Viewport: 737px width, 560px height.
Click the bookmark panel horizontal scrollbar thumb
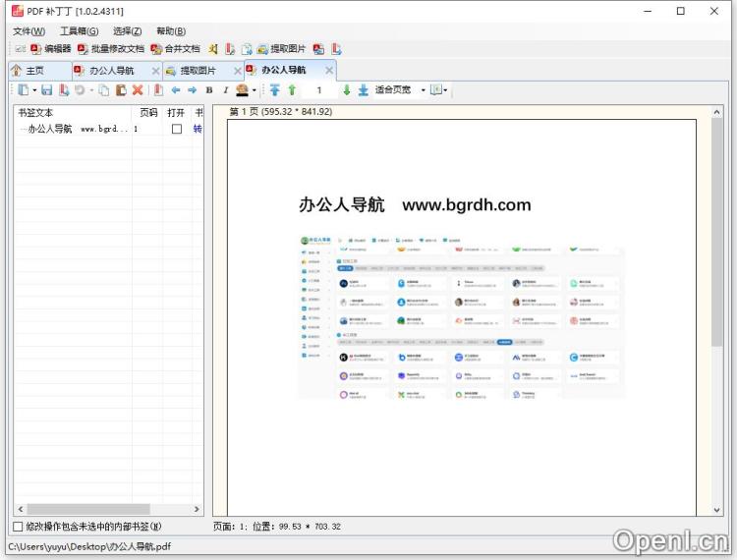point(88,509)
